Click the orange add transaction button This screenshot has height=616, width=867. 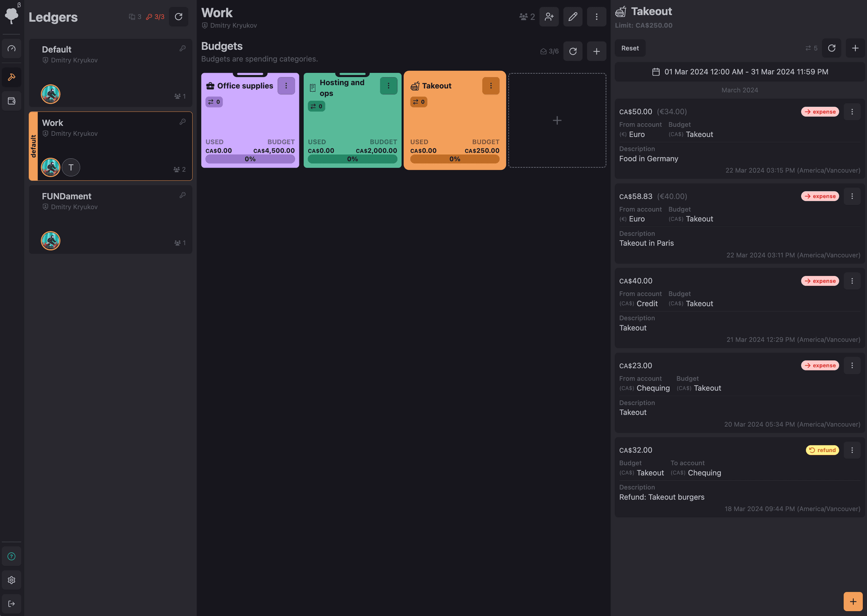coord(853,602)
